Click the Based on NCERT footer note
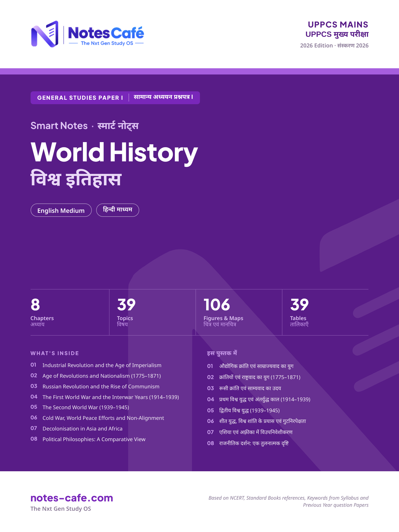 click(288, 501)
